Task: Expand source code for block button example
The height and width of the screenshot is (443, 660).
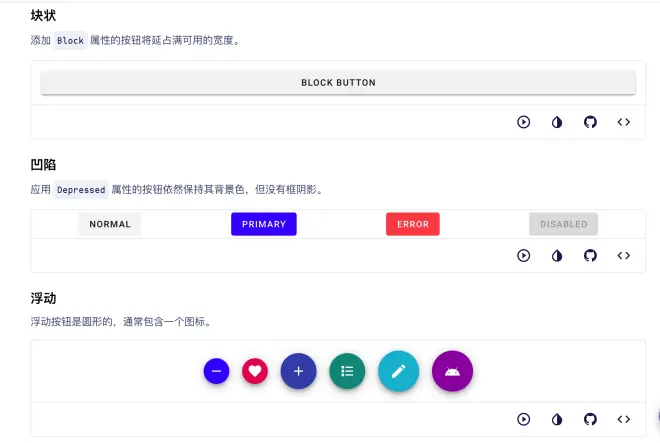Action: [x=623, y=122]
